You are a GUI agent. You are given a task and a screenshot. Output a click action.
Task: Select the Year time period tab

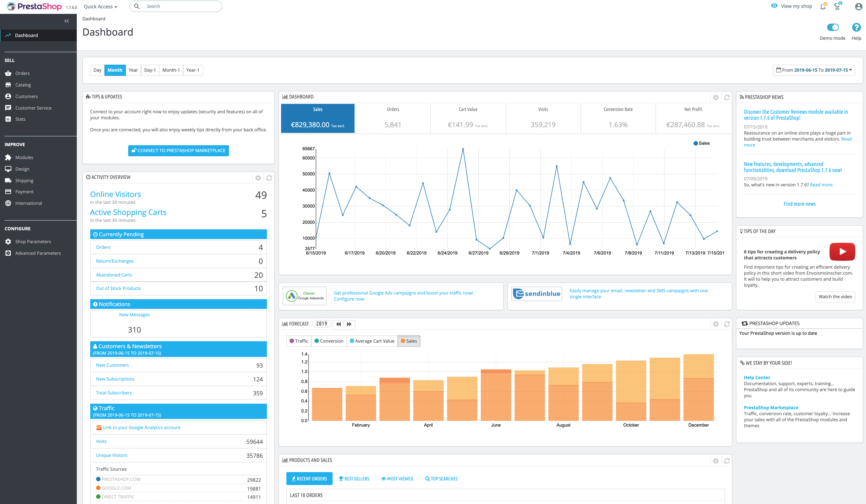click(133, 70)
